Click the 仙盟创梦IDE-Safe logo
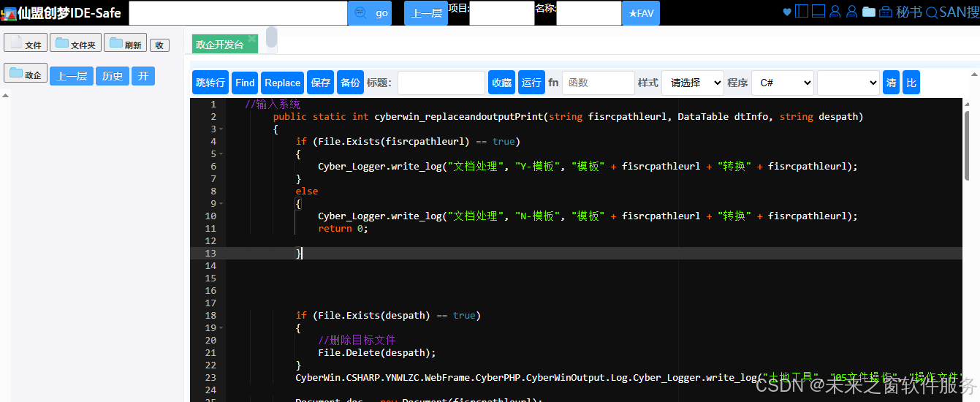Screen dimensions: 980x402 (61, 13)
